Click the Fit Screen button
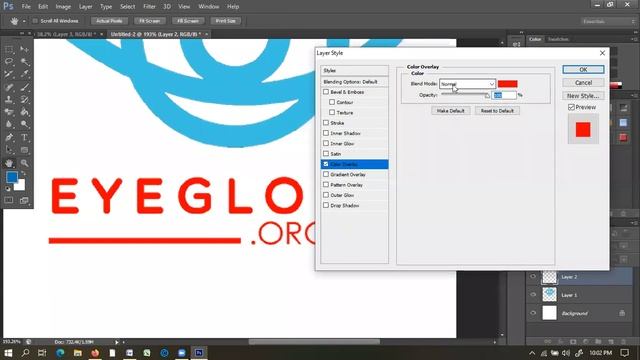This screenshot has height=360, width=640. point(150,21)
